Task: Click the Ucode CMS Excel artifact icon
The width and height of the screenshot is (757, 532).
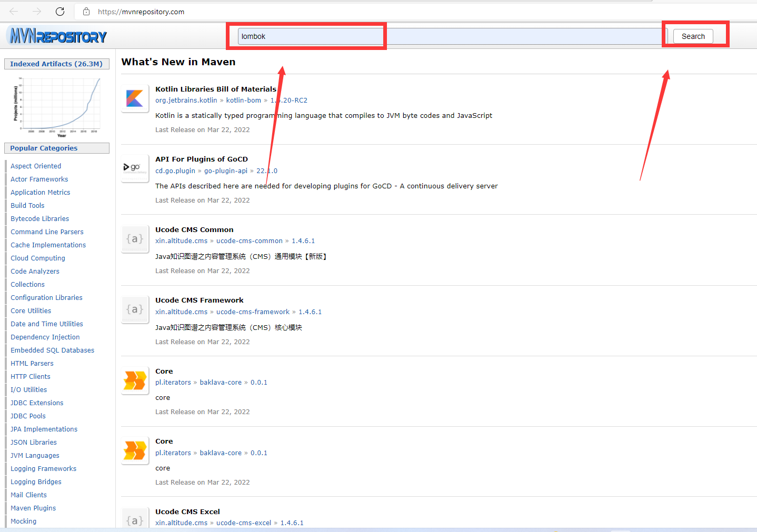Action: pos(135,518)
